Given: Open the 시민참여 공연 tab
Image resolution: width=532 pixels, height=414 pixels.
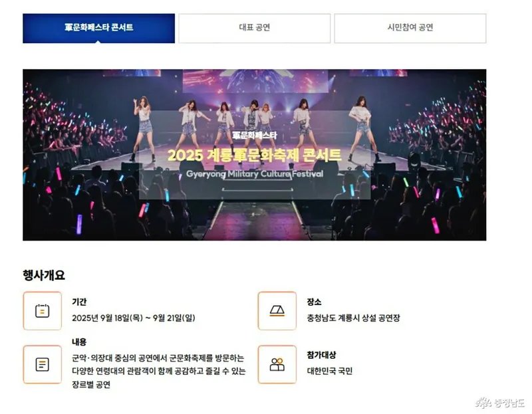Looking at the screenshot, I should [410, 28].
